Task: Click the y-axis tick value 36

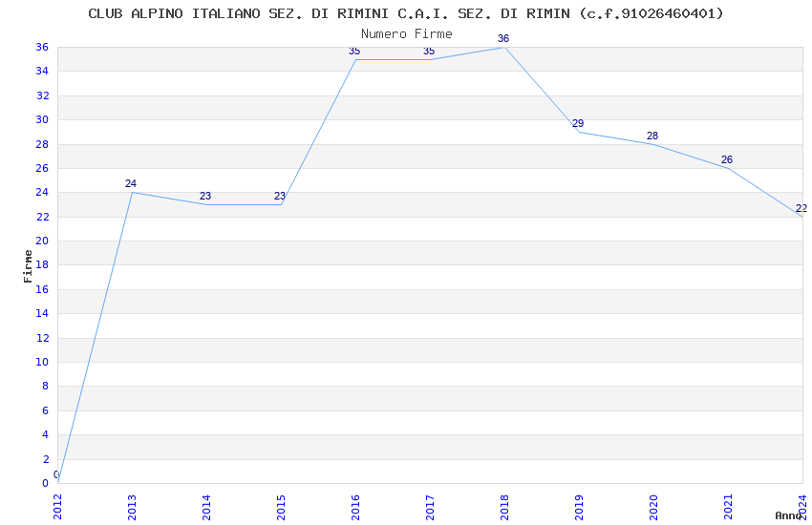Action: coord(42,47)
